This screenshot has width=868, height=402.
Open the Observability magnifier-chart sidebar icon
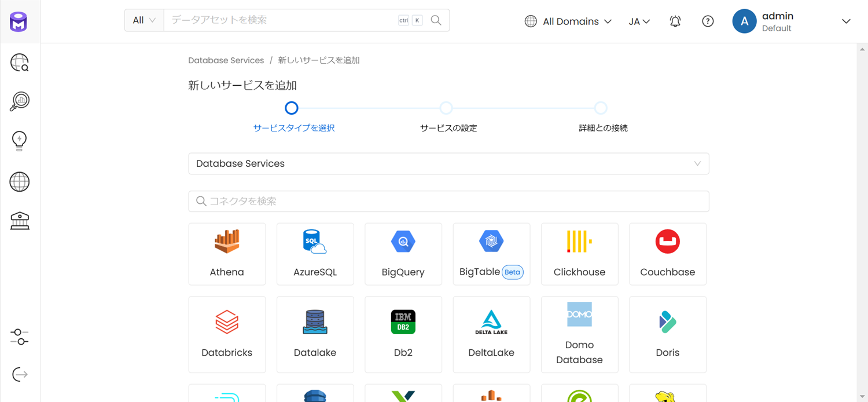pyautogui.click(x=20, y=101)
